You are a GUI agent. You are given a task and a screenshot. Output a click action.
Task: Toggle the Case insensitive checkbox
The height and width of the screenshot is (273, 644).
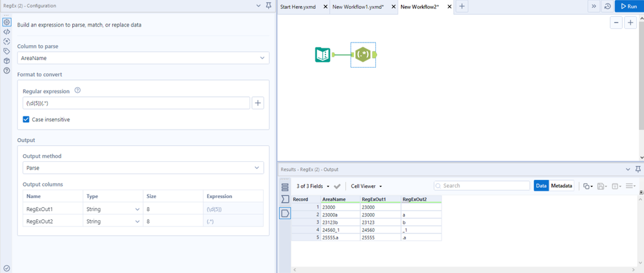click(x=26, y=119)
